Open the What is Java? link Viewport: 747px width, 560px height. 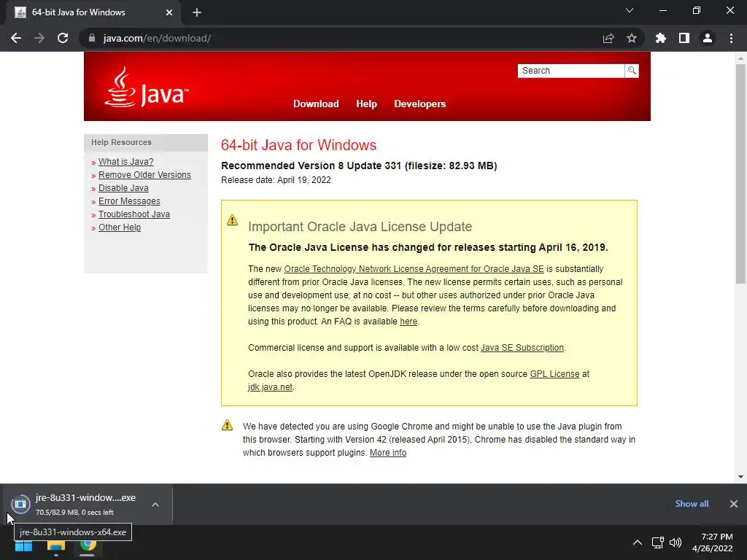(125, 162)
